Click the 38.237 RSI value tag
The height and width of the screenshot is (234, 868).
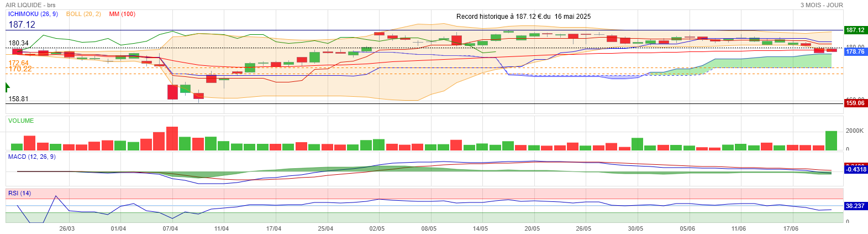click(x=855, y=206)
